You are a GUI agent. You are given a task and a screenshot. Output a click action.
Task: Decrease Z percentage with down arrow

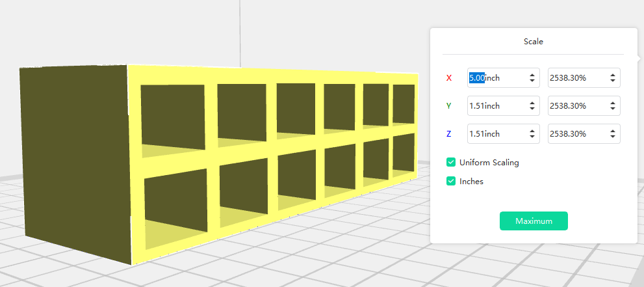click(x=613, y=137)
